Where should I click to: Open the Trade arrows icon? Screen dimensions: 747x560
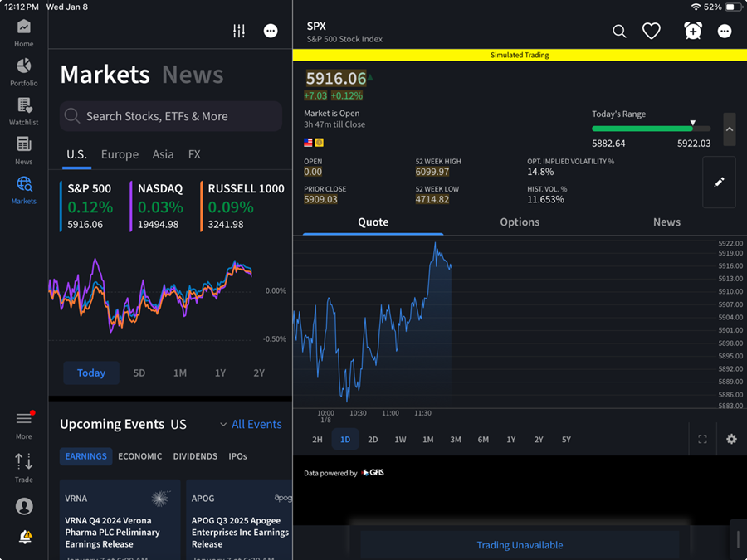24,461
